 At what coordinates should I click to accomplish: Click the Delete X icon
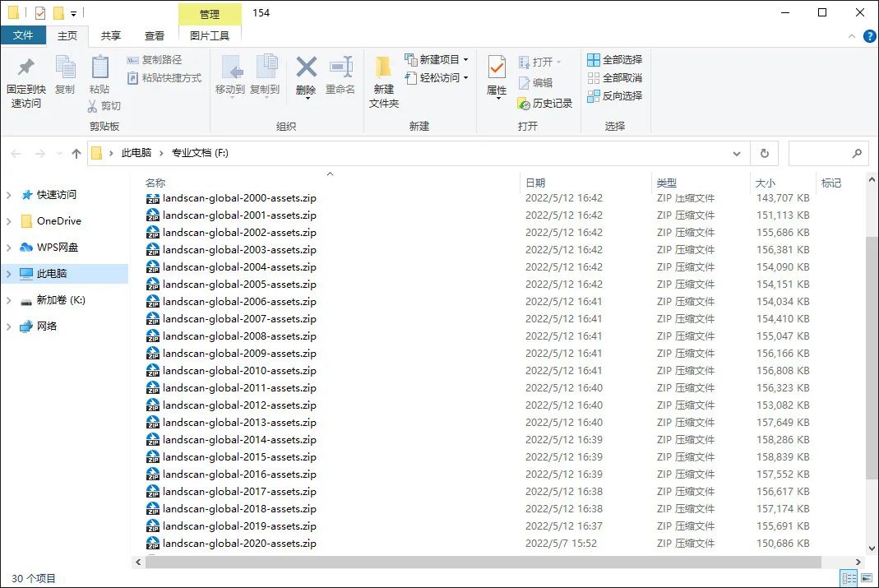tap(306, 67)
